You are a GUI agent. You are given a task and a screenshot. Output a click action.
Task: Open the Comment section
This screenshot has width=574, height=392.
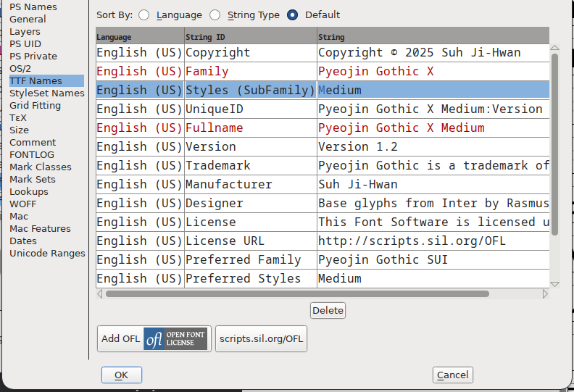click(33, 142)
